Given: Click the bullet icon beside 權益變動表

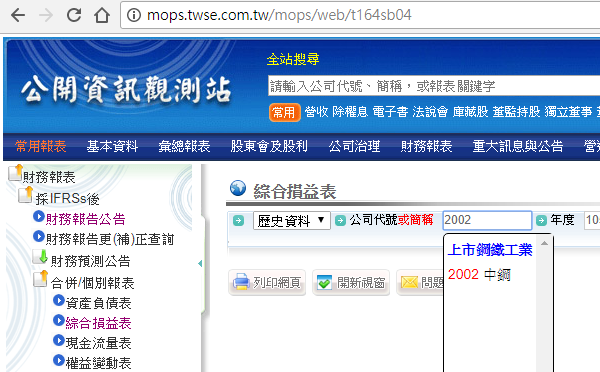Looking at the screenshot, I should pyautogui.click(x=59, y=360).
